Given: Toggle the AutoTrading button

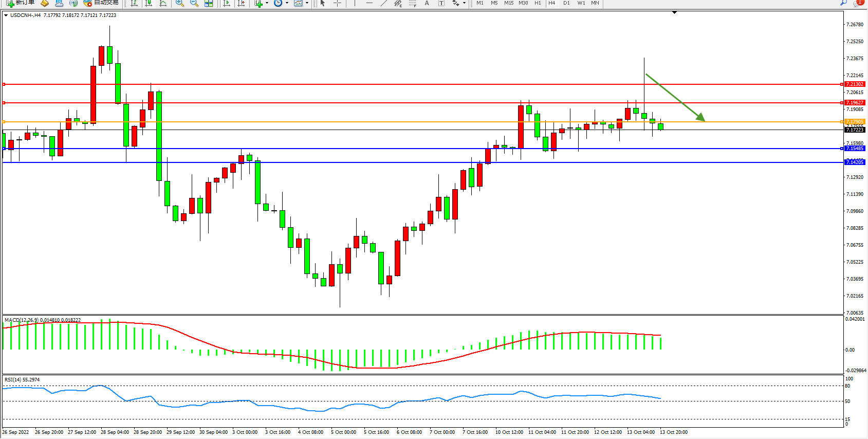Looking at the screenshot, I should tap(101, 3).
